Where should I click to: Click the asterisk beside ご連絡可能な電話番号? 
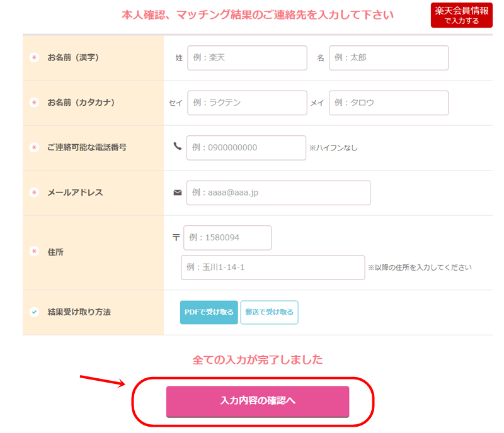(x=33, y=145)
